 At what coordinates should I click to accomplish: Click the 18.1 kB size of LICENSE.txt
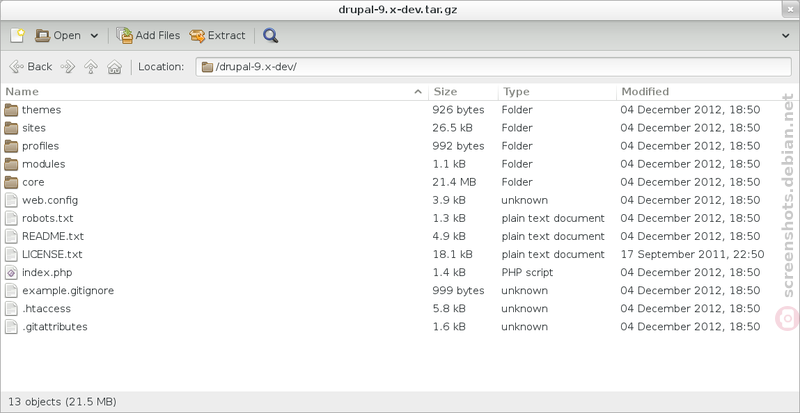452,254
